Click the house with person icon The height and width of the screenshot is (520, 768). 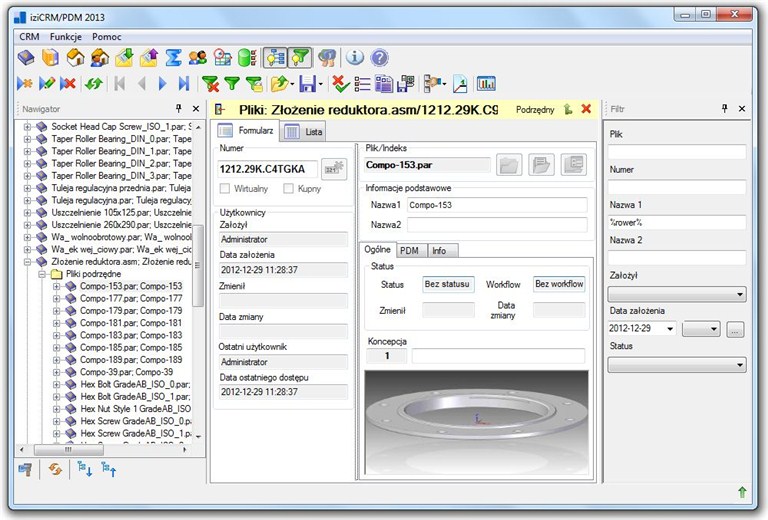pos(100,58)
